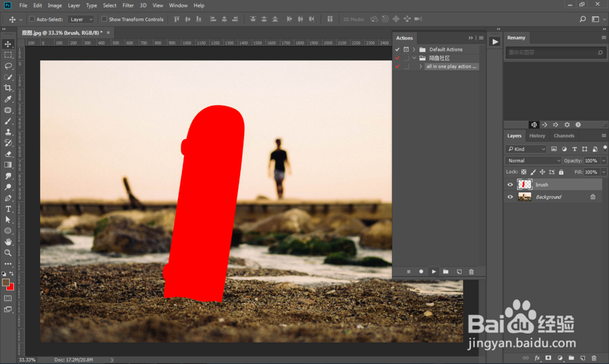Expand all in one play action
The width and height of the screenshot is (609, 364).
(421, 66)
